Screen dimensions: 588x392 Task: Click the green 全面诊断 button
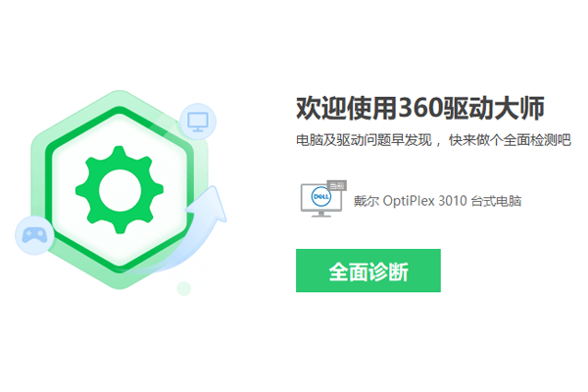click(x=367, y=270)
